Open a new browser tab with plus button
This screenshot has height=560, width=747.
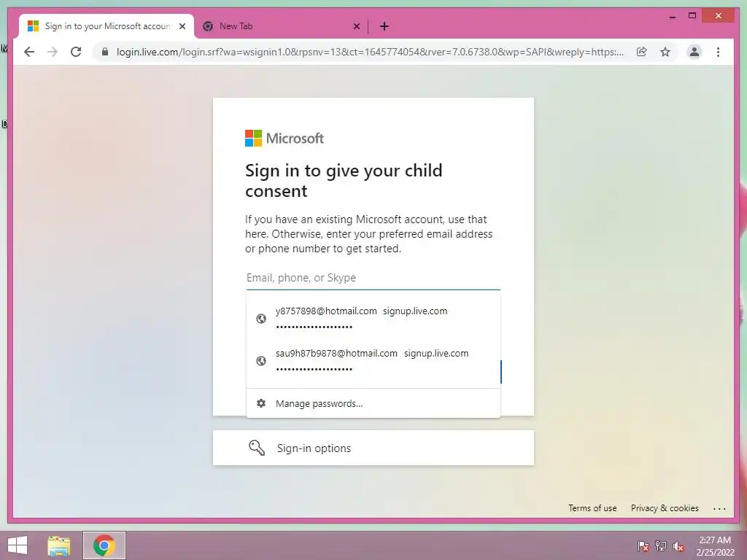(x=384, y=26)
